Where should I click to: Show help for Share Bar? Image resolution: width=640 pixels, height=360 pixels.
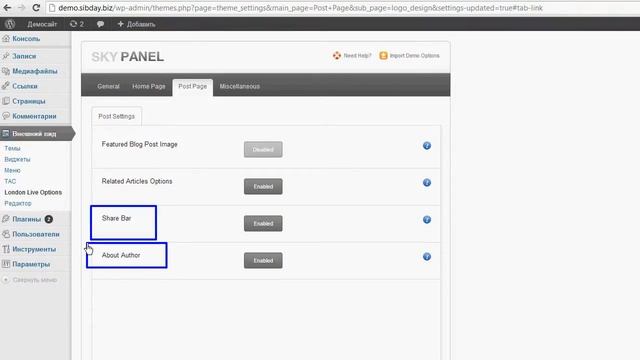[x=427, y=220]
